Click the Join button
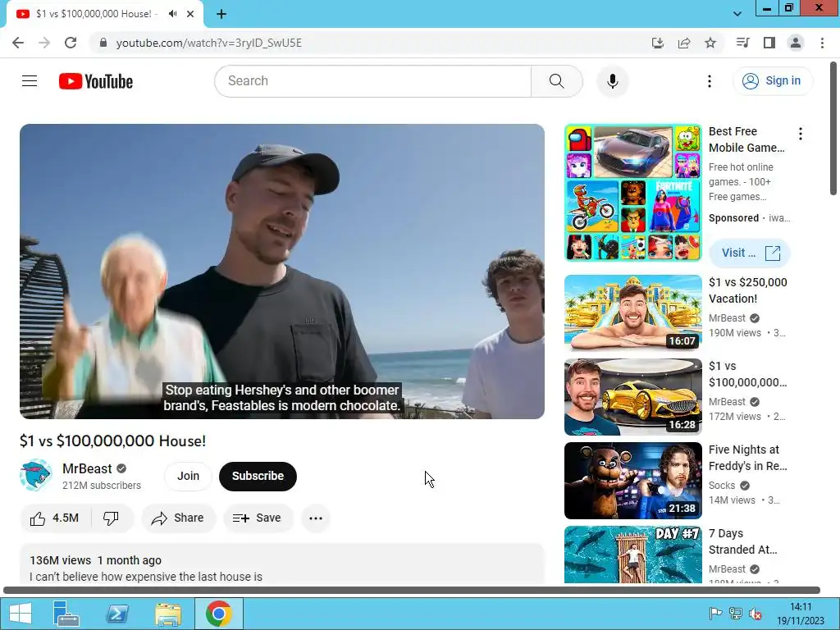The height and width of the screenshot is (630, 840). pos(188,476)
